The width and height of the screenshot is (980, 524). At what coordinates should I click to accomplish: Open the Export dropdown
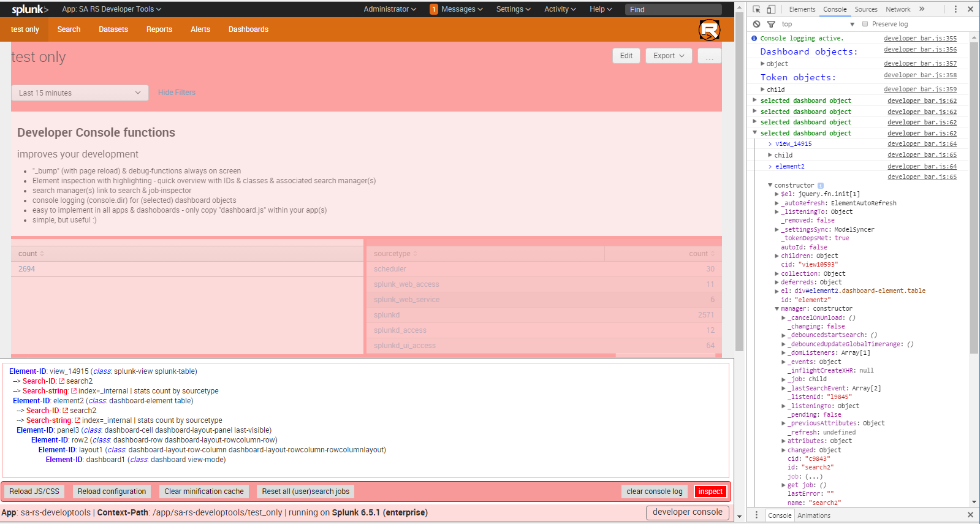669,56
